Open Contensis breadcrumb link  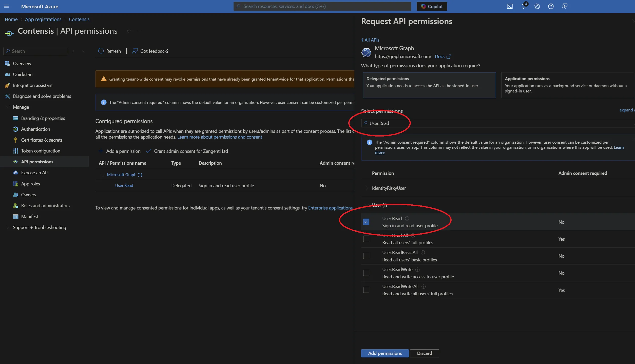point(79,19)
